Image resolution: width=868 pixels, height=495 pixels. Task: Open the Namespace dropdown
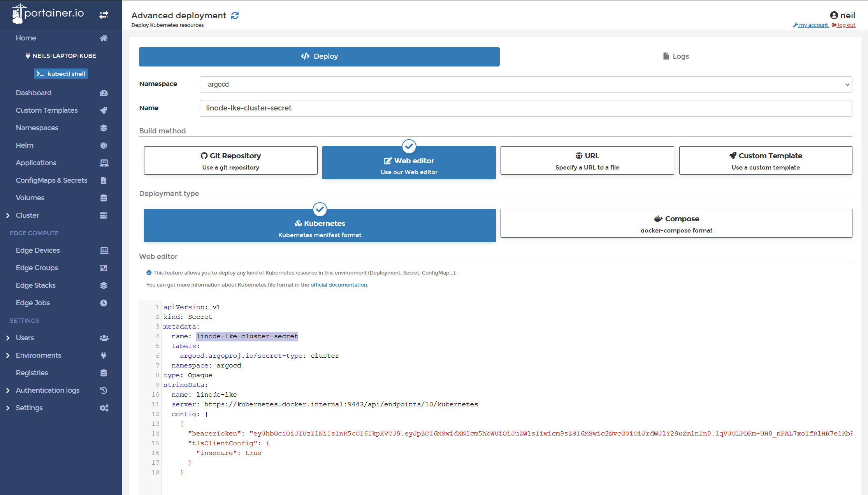tap(526, 84)
